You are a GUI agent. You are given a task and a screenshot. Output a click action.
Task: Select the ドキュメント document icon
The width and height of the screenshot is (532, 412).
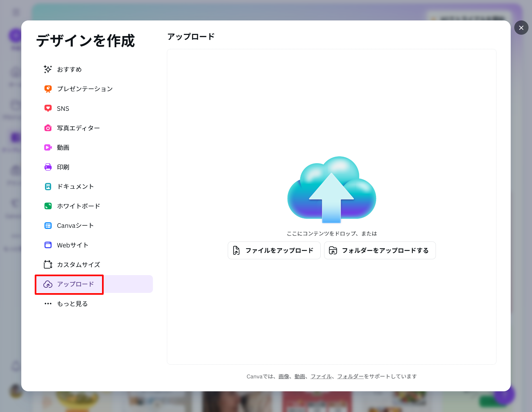[48, 186]
